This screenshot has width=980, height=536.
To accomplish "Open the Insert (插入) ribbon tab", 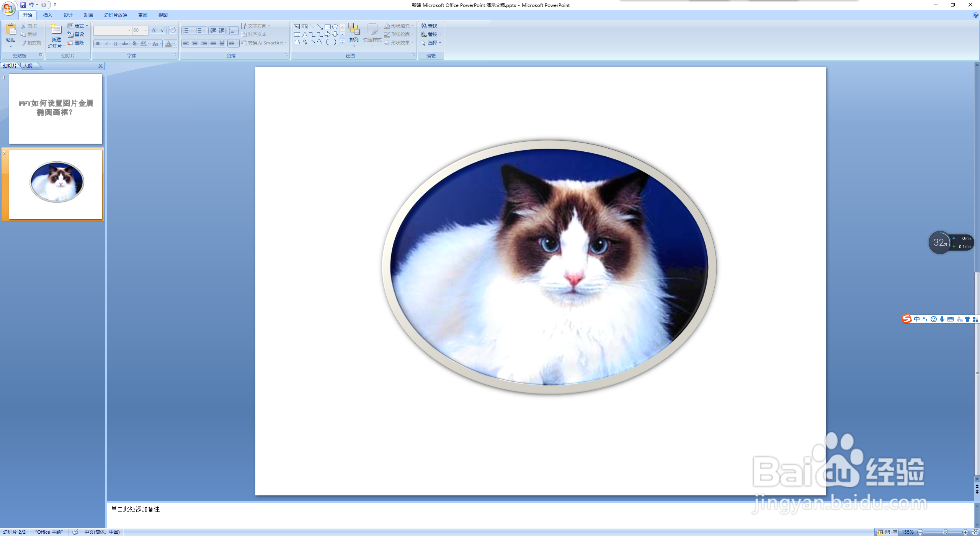I will 47,15.
